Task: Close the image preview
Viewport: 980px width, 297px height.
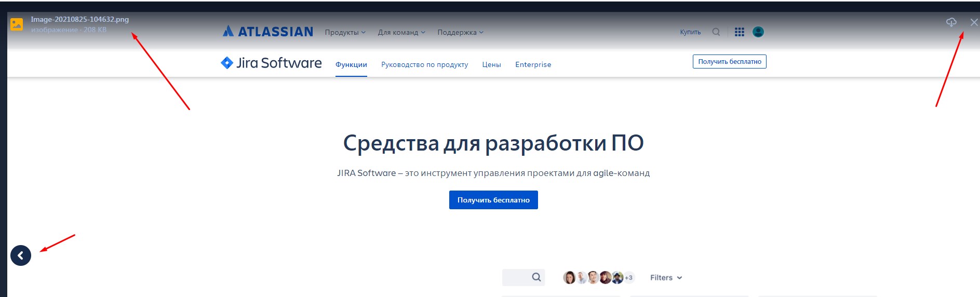Action: tap(974, 22)
